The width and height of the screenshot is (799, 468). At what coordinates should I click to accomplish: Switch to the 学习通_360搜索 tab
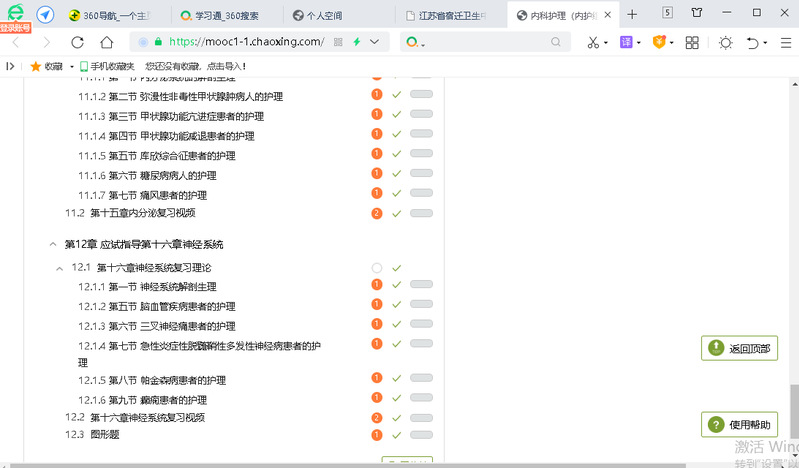[x=225, y=15]
